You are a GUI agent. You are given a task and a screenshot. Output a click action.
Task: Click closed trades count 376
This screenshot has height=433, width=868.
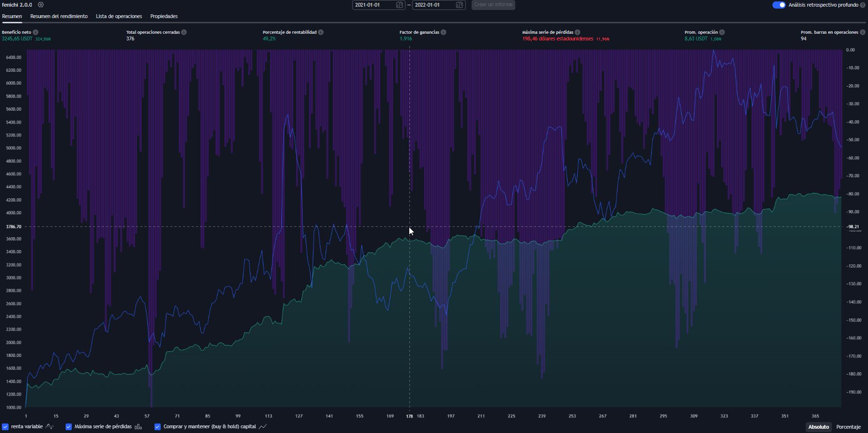point(130,39)
